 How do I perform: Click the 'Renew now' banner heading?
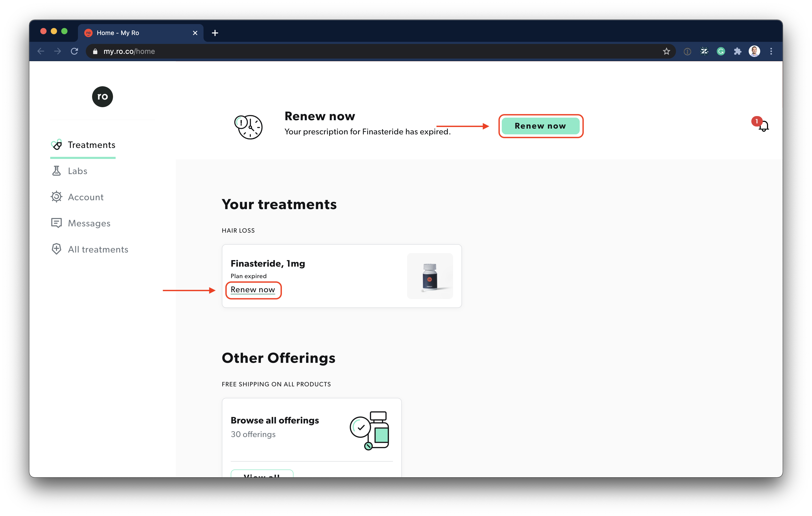(320, 116)
